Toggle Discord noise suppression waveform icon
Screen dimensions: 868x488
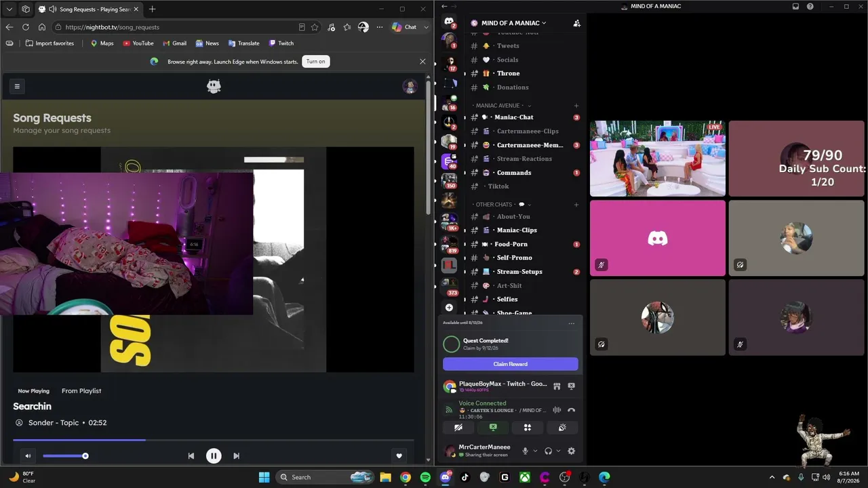(557, 410)
